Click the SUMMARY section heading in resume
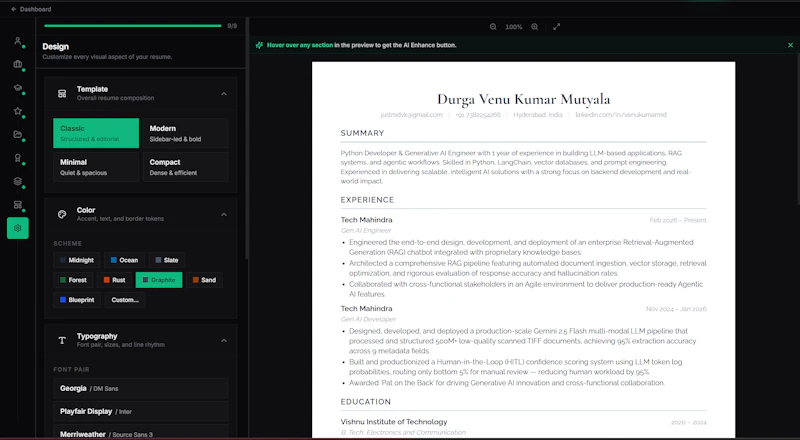Image resolution: width=800 pixels, height=440 pixels. coord(362,133)
